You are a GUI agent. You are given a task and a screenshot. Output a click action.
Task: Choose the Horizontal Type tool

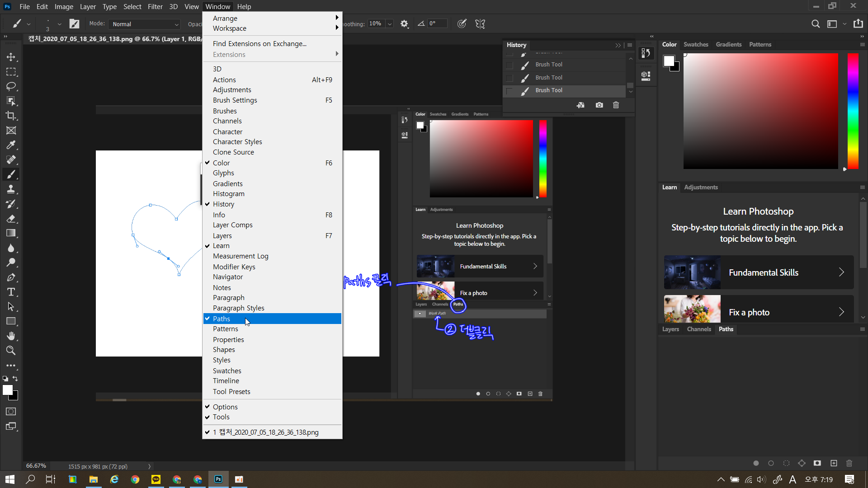coord(11,292)
